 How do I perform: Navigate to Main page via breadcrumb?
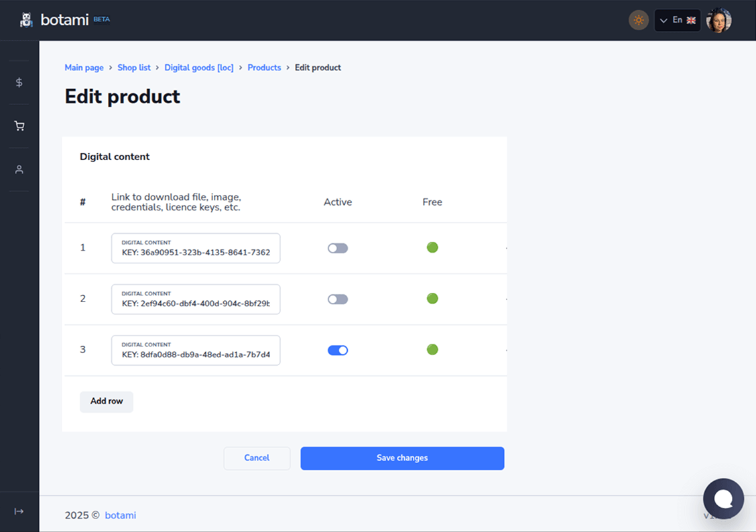[x=84, y=67]
